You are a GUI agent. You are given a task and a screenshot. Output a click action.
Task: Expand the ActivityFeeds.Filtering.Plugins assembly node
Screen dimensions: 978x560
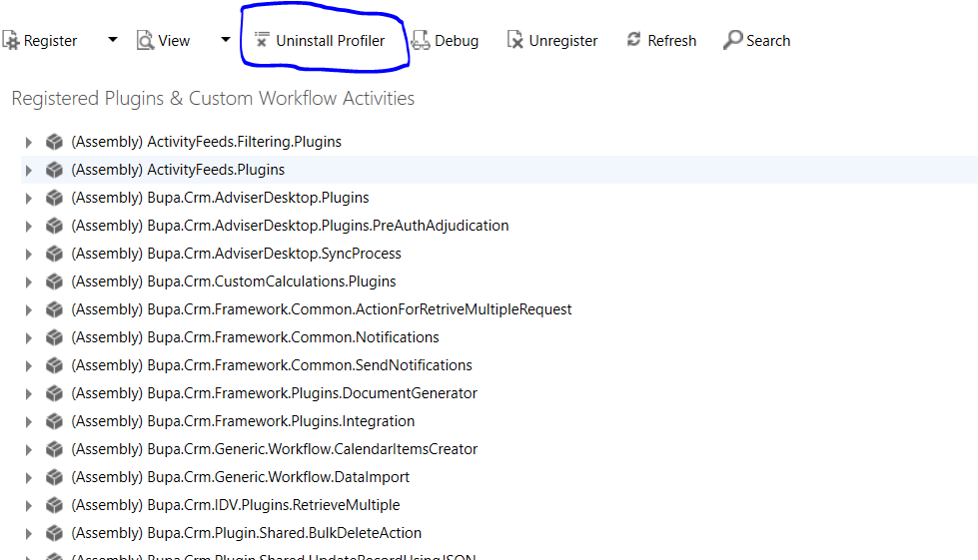pos(28,143)
